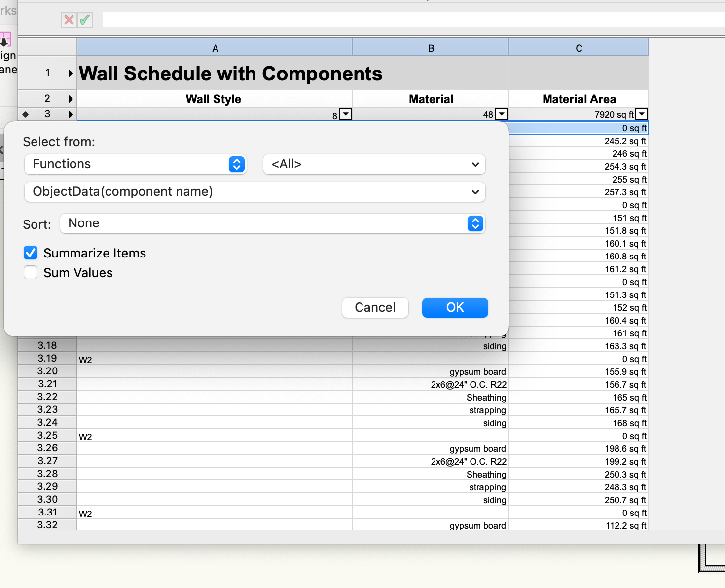Click the formula bar input field
Viewport: 725px width, 588px height.
click(x=409, y=20)
